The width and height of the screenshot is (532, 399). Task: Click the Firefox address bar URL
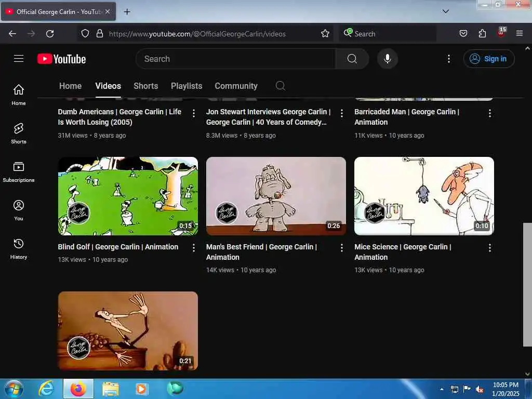(x=197, y=34)
